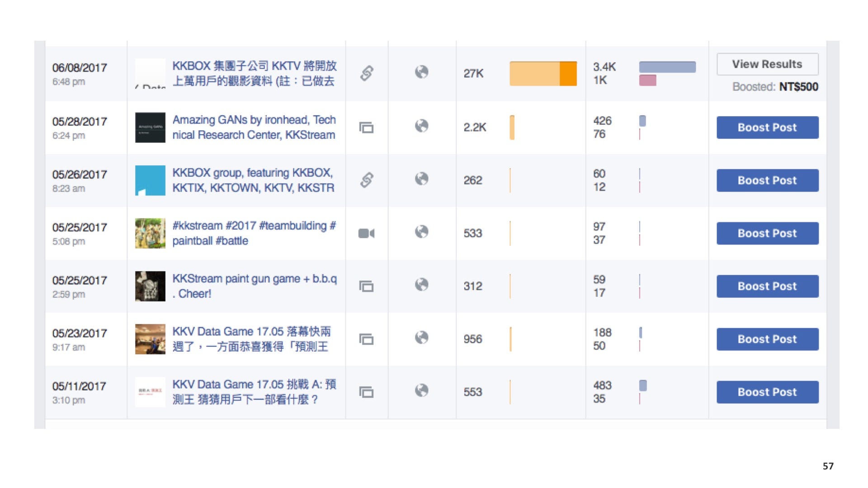Click photo album icon for Amazing GANs post
This screenshot has width=868, height=488.
point(366,127)
